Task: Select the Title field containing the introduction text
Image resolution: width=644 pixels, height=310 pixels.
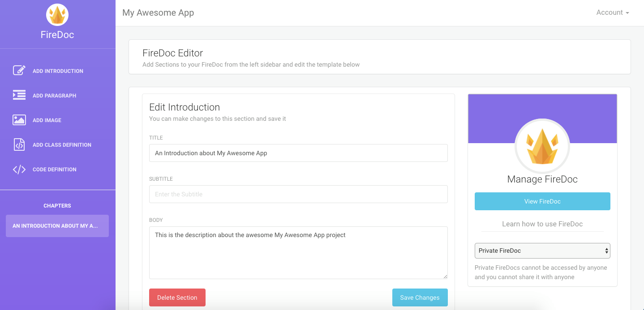Action: pos(298,153)
